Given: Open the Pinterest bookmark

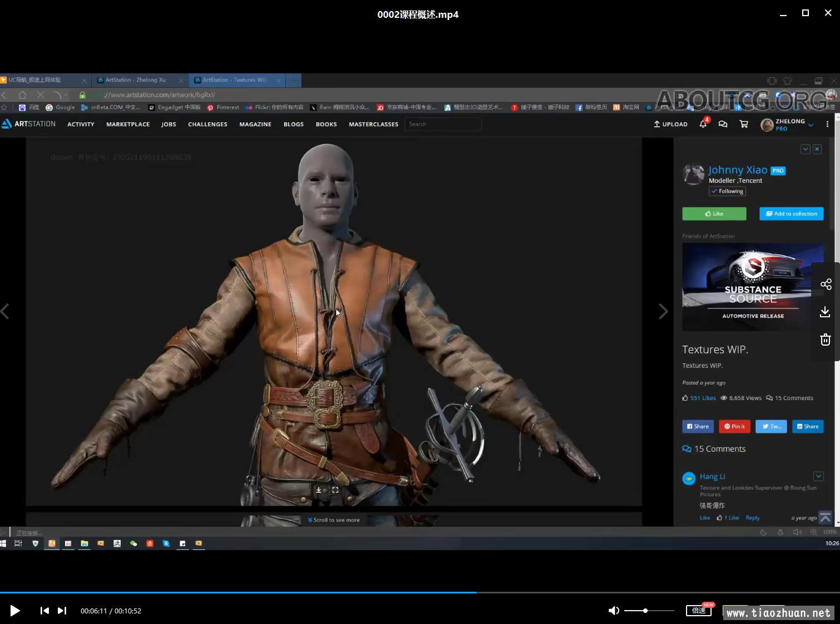Looking at the screenshot, I should point(223,107).
